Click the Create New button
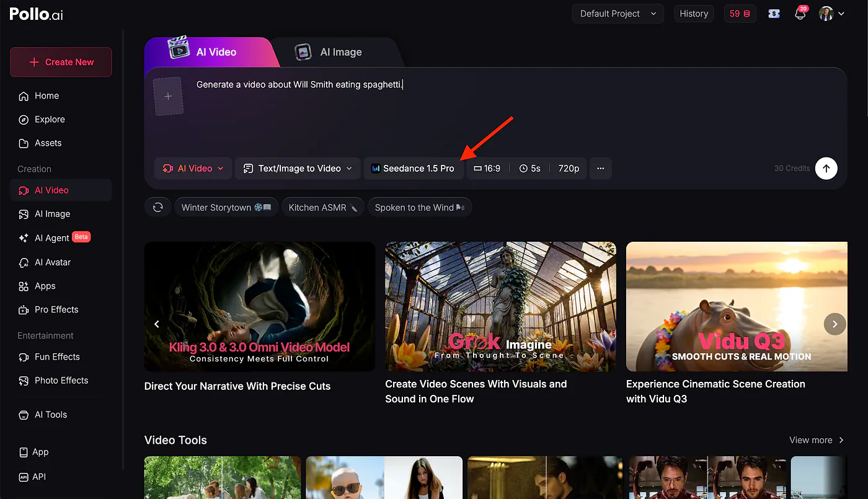The height and width of the screenshot is (499, 868). coord(61,62)
